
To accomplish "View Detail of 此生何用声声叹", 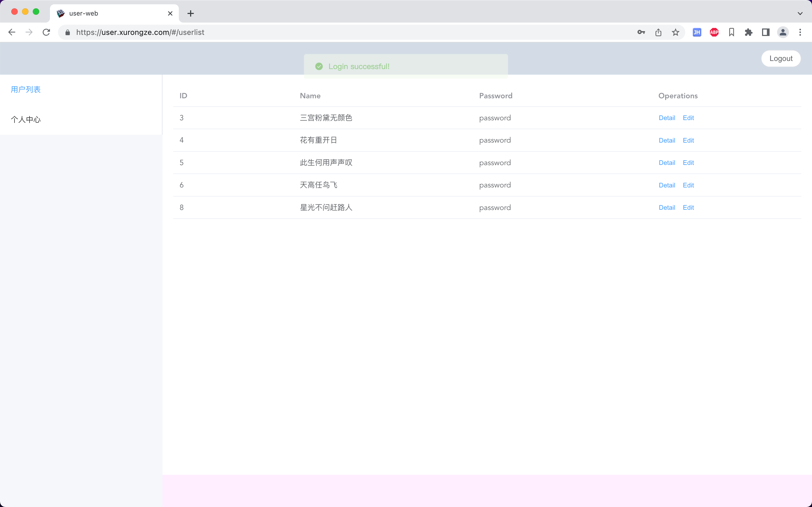I will pos(666,163).
